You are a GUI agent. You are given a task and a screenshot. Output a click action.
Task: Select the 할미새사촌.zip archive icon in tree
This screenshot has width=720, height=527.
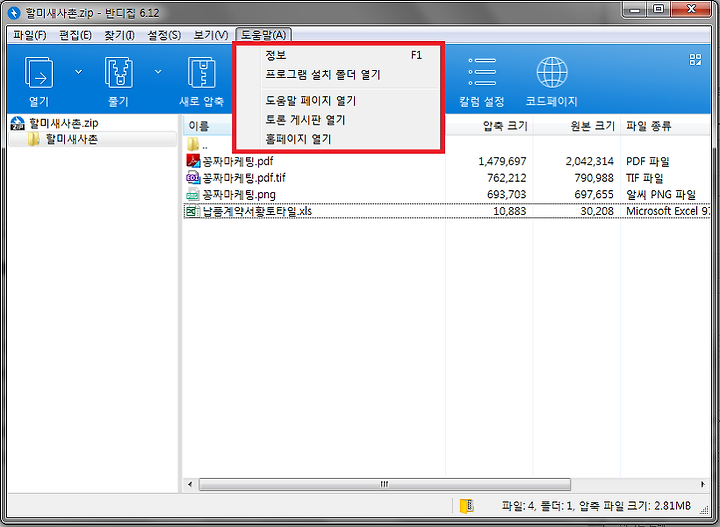tap(17, 123)
